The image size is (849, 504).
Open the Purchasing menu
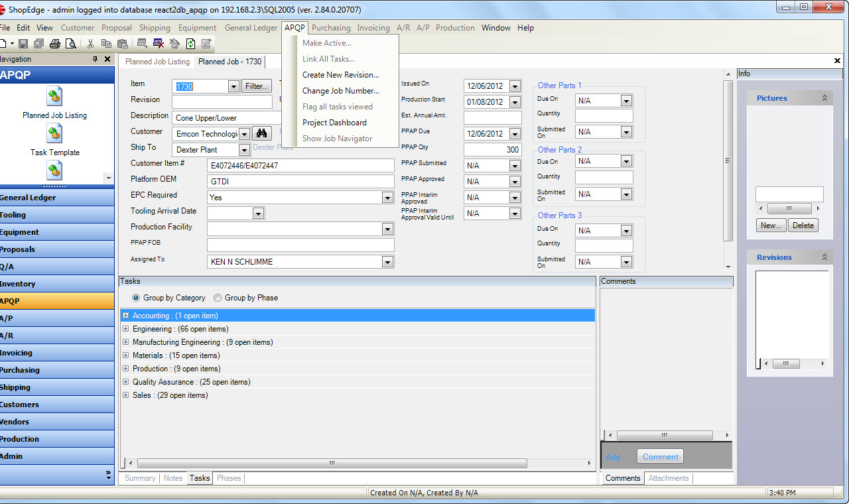point(331,28)
